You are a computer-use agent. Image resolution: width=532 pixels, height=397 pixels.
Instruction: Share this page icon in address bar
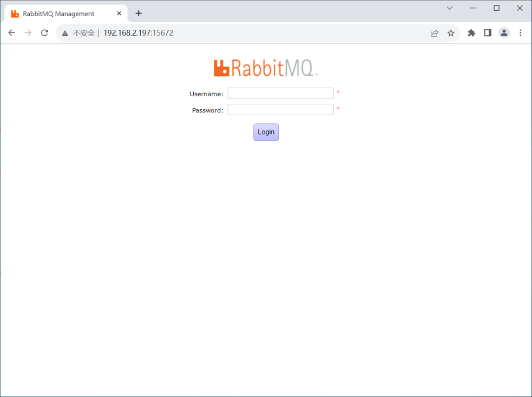coord(434,33)
